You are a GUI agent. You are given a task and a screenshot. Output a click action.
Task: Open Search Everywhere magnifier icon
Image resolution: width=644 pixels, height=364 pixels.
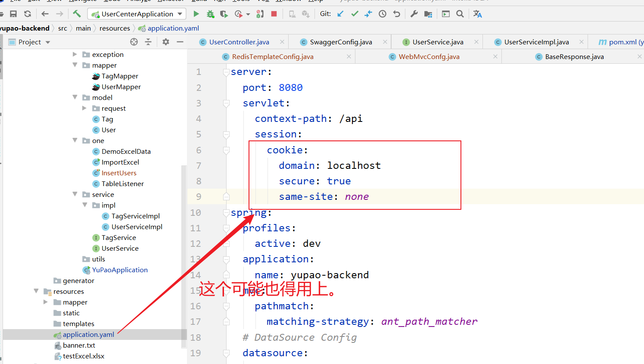[x=460, y=14]
